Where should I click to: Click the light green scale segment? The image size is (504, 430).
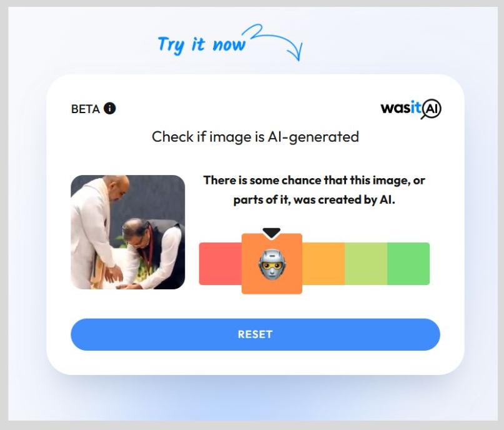click(366, 264)
